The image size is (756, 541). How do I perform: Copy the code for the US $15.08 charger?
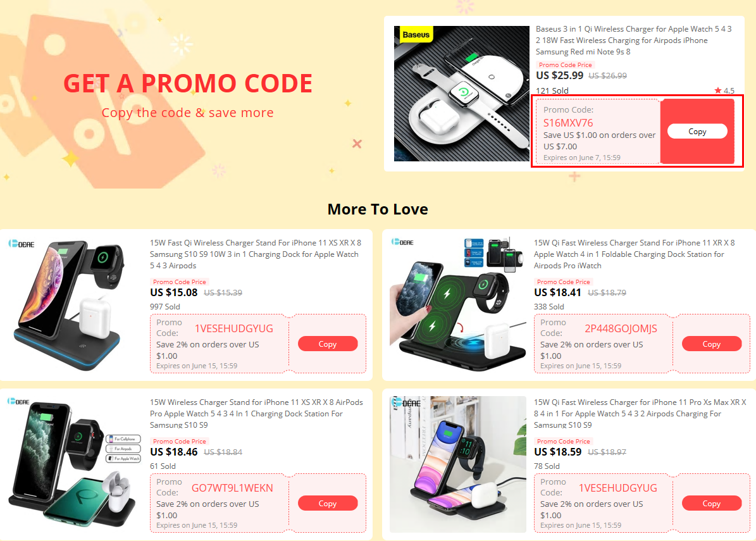327,344
